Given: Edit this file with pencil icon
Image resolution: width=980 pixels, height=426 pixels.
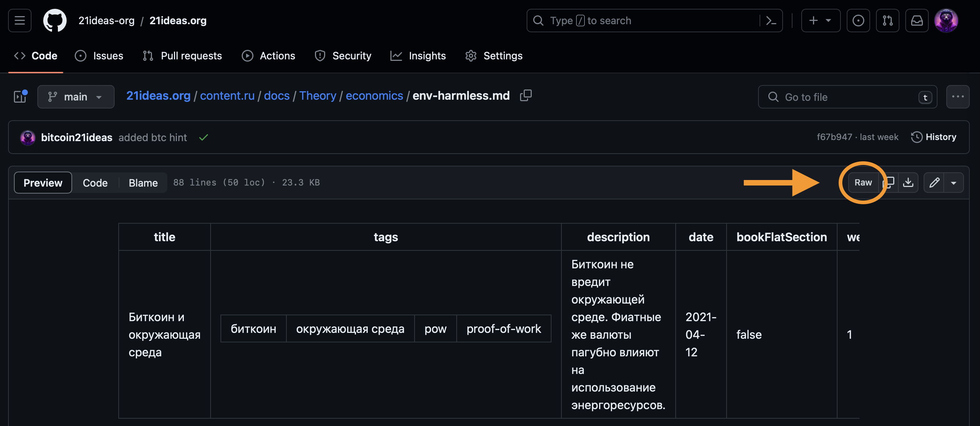Looking at the screenshot, I should click(934, 182).
